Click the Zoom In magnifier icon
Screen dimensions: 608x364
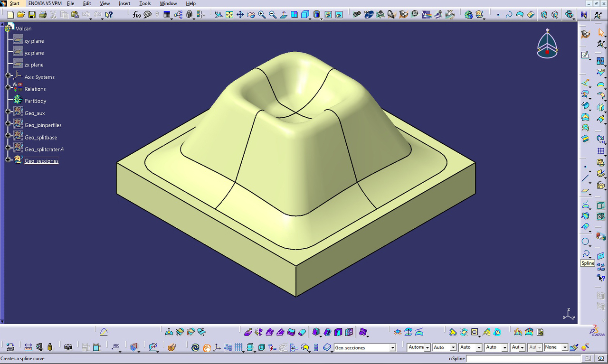point(262,15)
